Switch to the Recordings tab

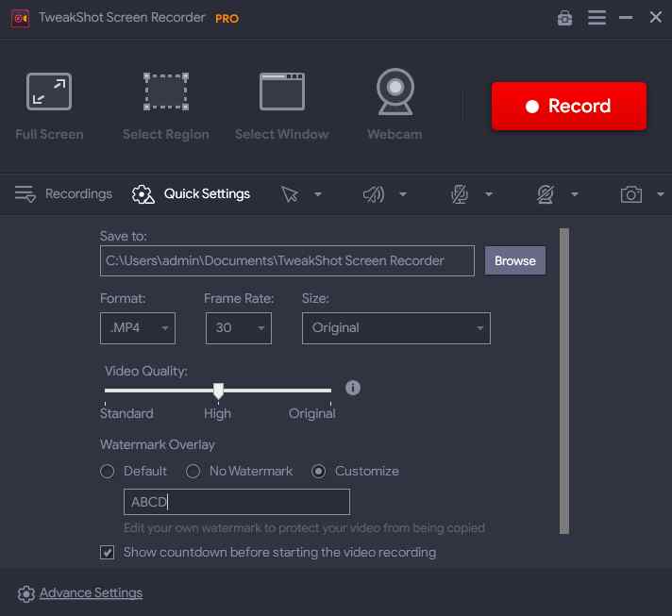coord(63,194)
